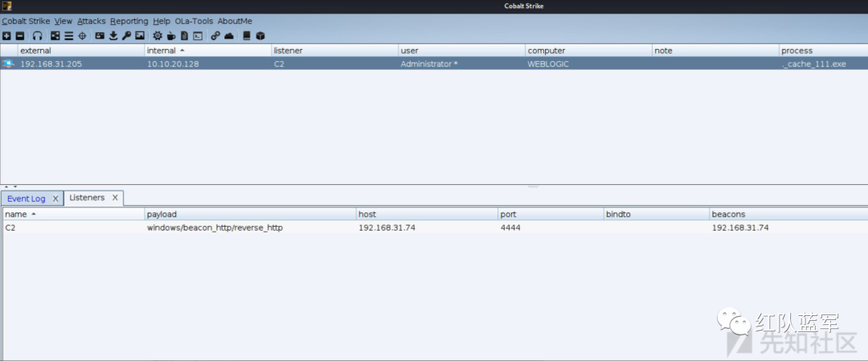The image size is (868, 361).
Task: Sort listeners by name column header
Action: [x=73, y=214]
